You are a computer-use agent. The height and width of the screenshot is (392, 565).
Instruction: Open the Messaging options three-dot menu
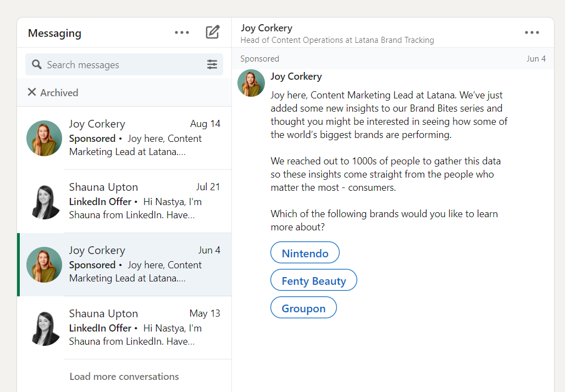click(x=181, y=32)
